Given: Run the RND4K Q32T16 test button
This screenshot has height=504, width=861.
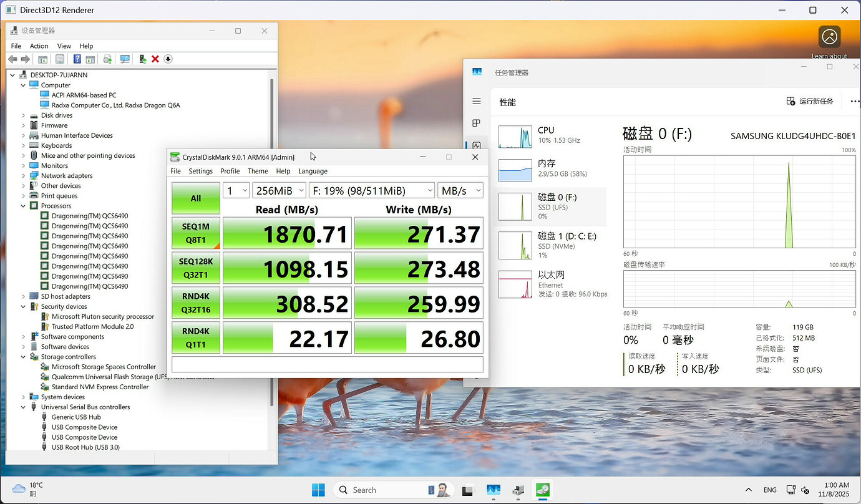Looking at the screenshot, I should (196, 303).
